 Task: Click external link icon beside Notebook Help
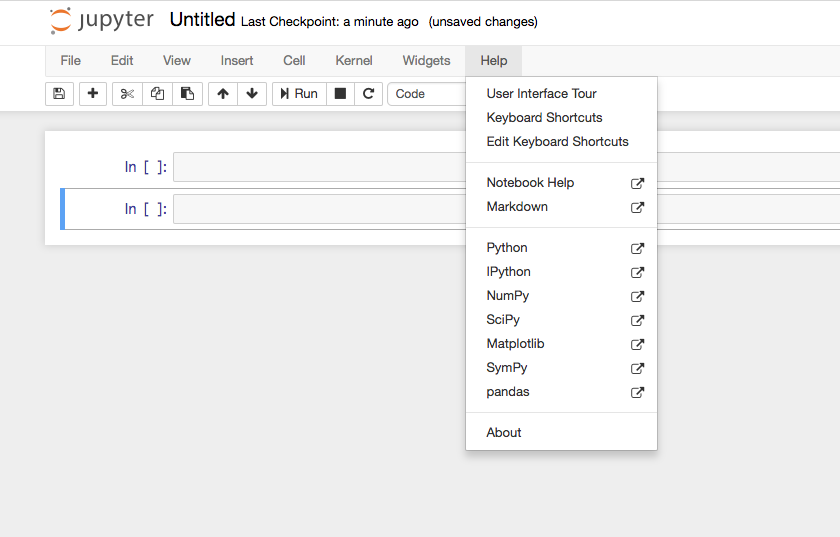[x=637, y=183]
